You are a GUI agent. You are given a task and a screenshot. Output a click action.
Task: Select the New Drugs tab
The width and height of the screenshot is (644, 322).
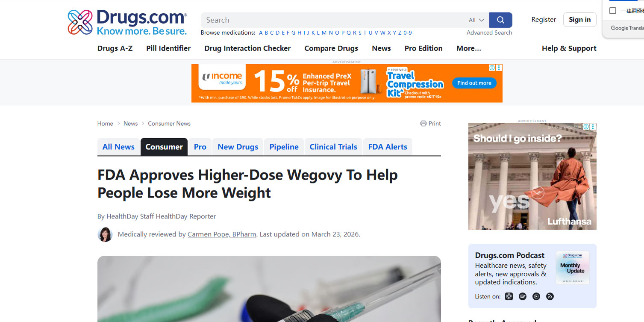[x=238, y=147]
